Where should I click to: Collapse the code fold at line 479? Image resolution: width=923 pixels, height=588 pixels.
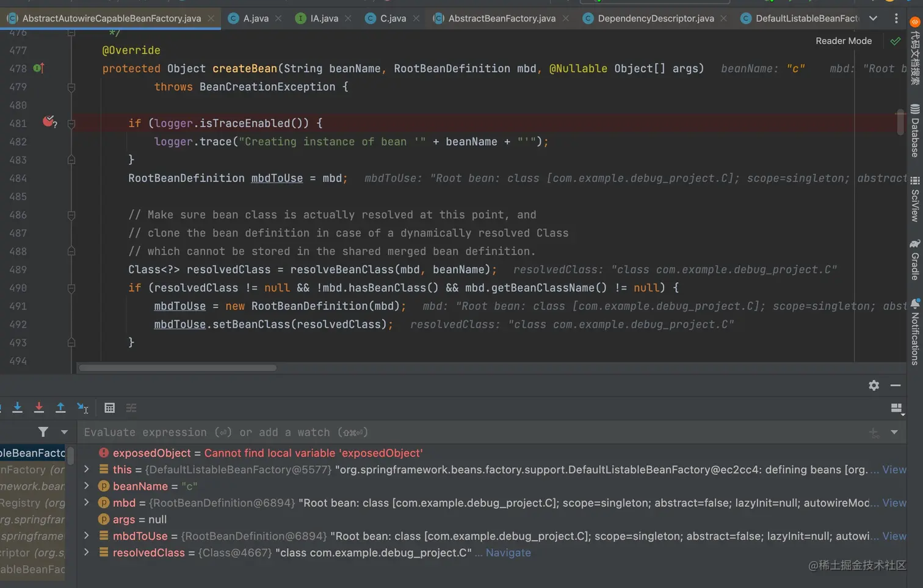[x=71, y=87]
